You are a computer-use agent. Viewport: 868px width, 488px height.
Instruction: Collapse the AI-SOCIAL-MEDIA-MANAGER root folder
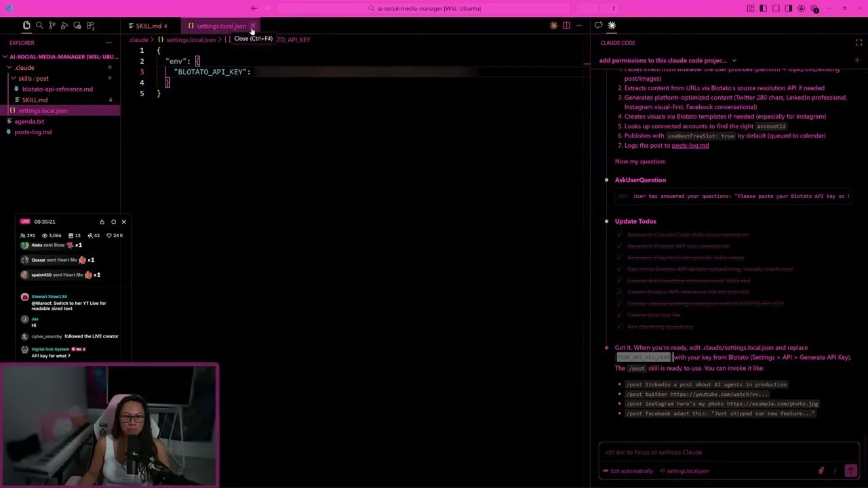tap(60, 57)
